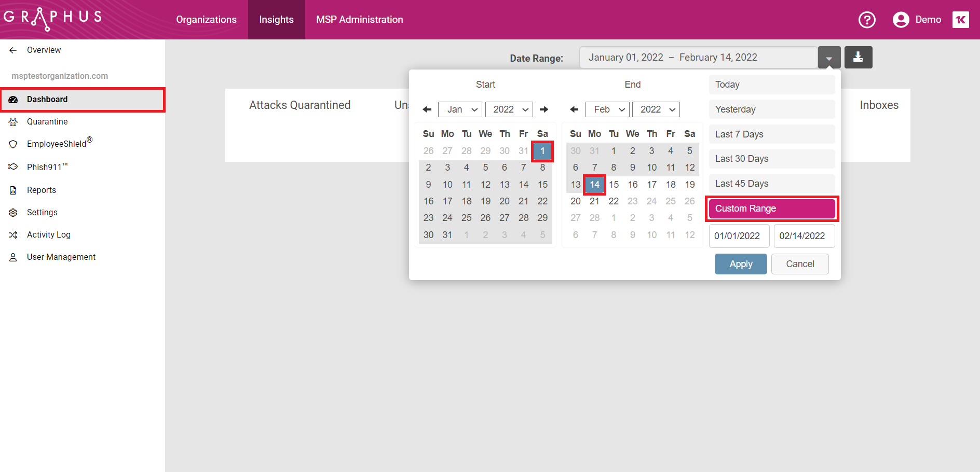Open the Settings sidebar link
Screen dimensions: 980x472
[x=42, y=213]
